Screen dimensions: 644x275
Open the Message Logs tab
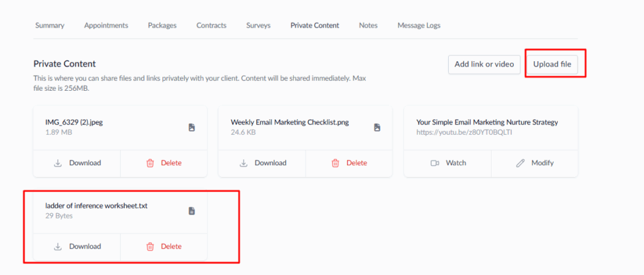point(419,26)
